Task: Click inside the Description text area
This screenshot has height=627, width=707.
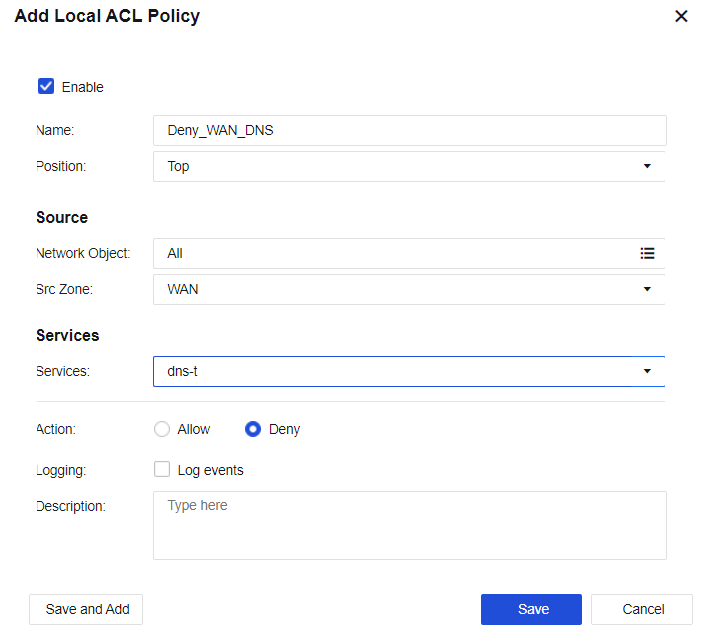Action: [409, 526]
